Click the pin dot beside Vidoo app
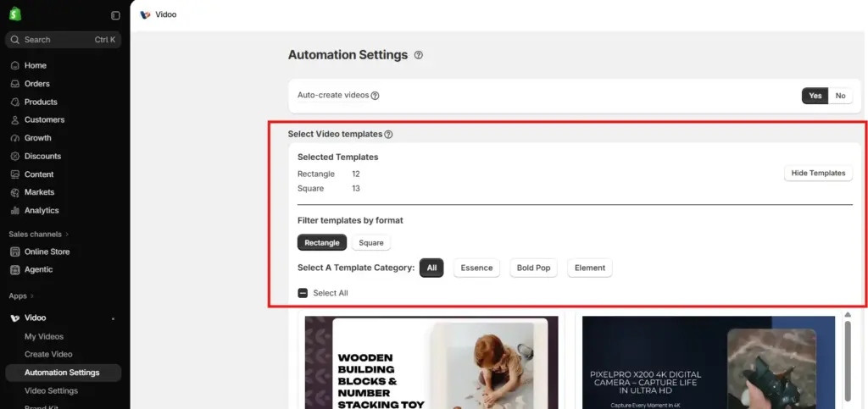868x409 pixels. pyautogui.click(x=113, y=319)
